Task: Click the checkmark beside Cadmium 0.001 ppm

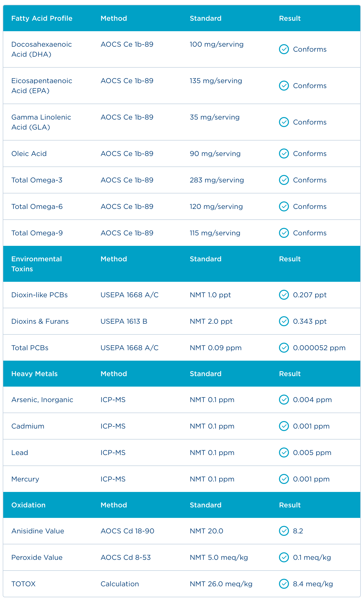Action: click(284, 426)
